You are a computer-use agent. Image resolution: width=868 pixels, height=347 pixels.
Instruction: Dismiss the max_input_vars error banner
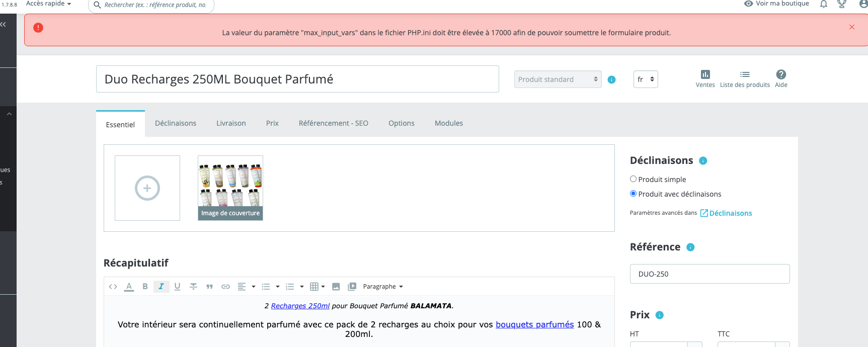(x=852, y=27)
